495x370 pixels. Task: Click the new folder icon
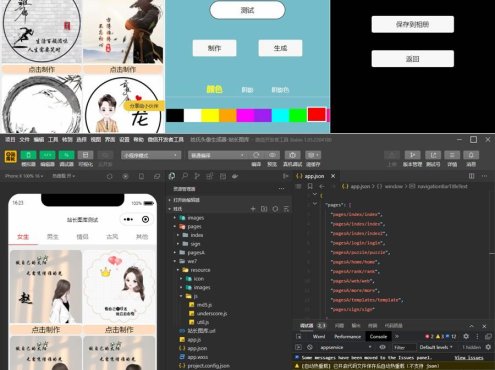tap(264, 209)
